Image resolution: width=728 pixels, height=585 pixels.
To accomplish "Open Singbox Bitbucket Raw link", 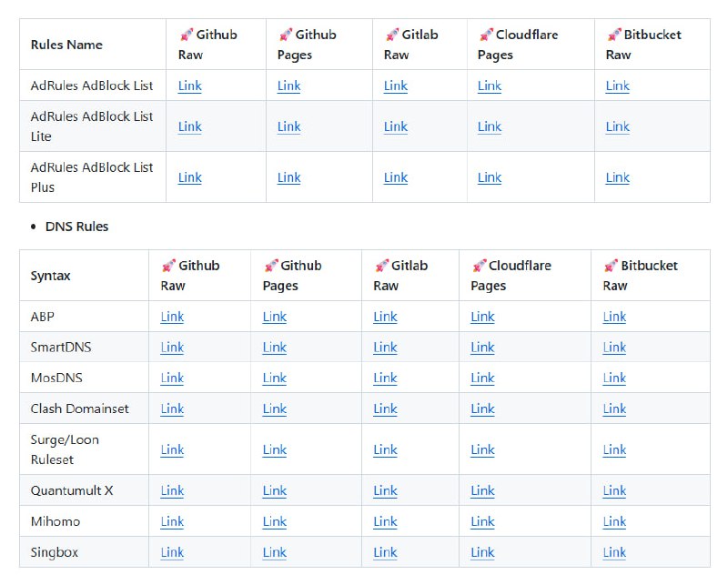I will 614,552.
